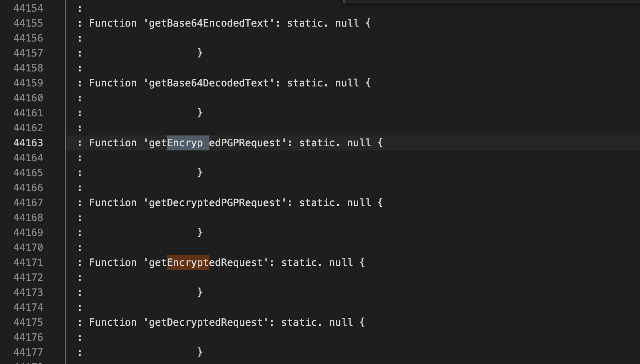The width and height of the screenshot is (640, 364).
Task: Click the closing brace on line 44165
Action: 200,173
